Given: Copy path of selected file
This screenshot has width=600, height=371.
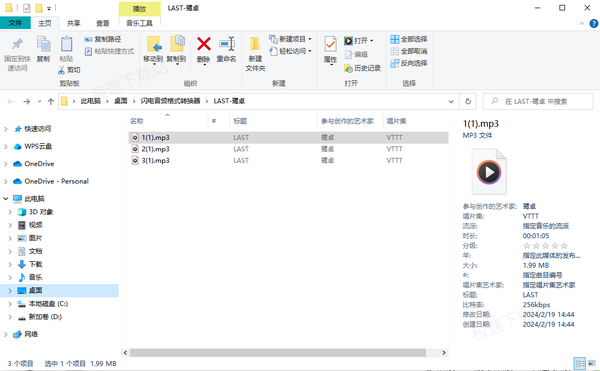Looking at the screenshot, I should [x=103, y=39].
